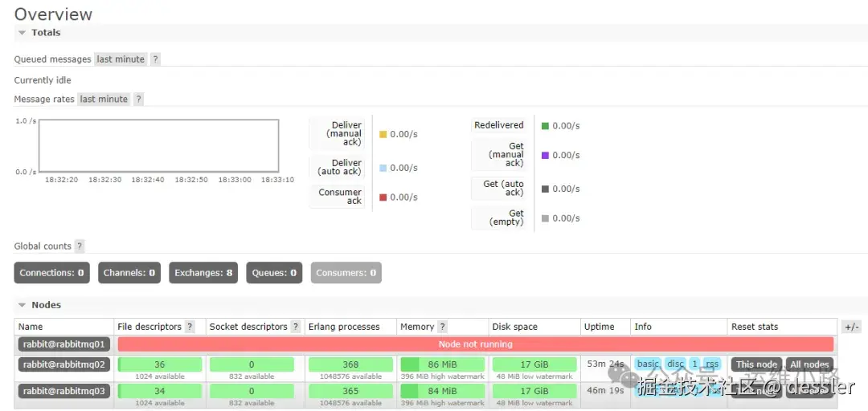The width and height of the screenshot is (868, 411).
Task: Click the basic tag for rabbitmq02
Action: tap(649, 364)
